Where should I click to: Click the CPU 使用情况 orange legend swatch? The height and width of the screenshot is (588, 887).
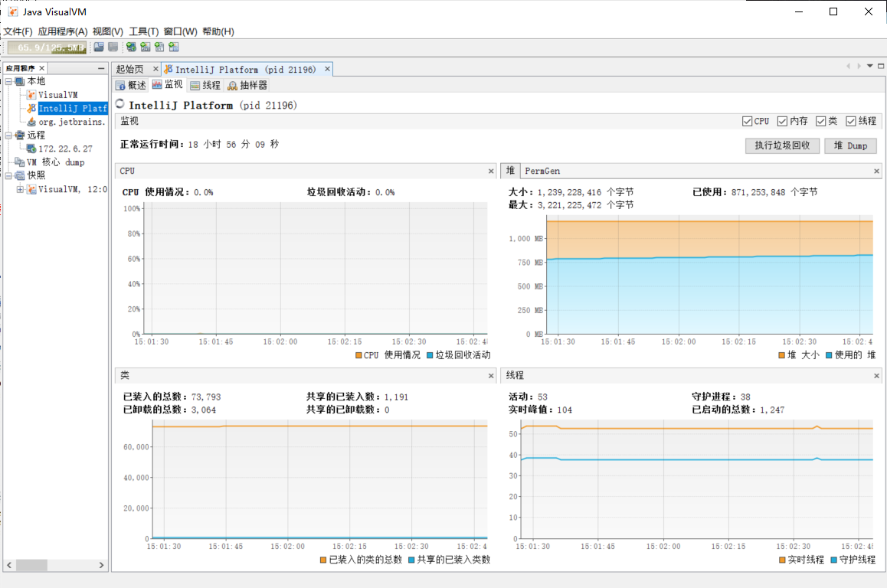point(358,355)
